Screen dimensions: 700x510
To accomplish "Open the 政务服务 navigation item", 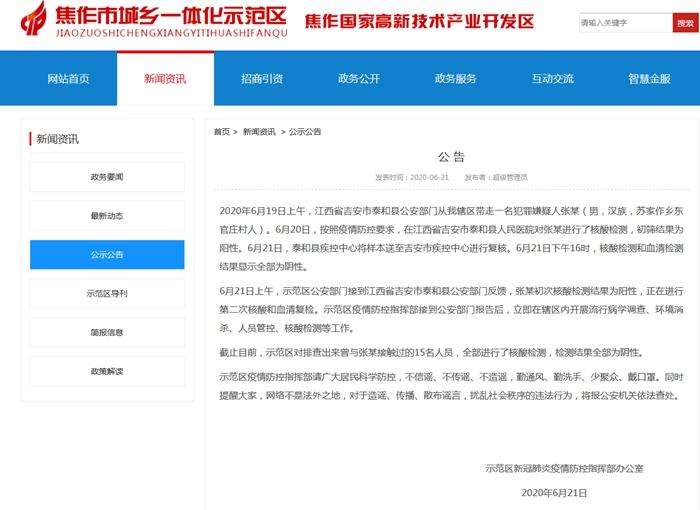I will coord(456,79).
